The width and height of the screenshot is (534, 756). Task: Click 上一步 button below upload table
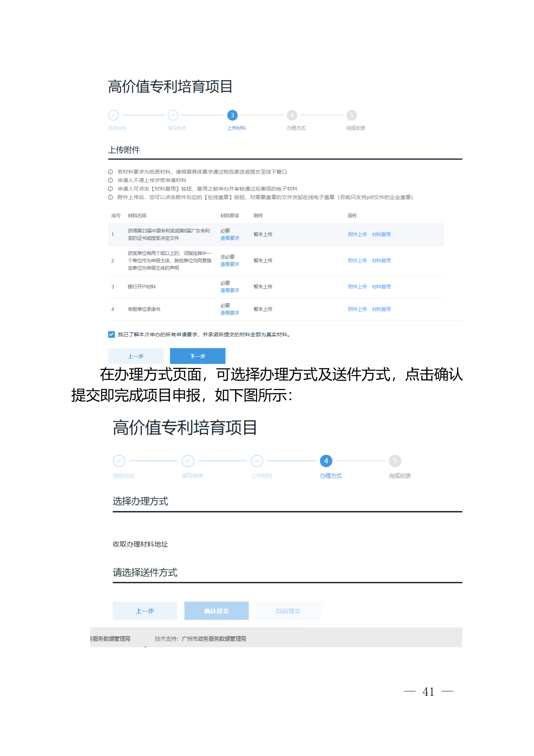point(136,356)
